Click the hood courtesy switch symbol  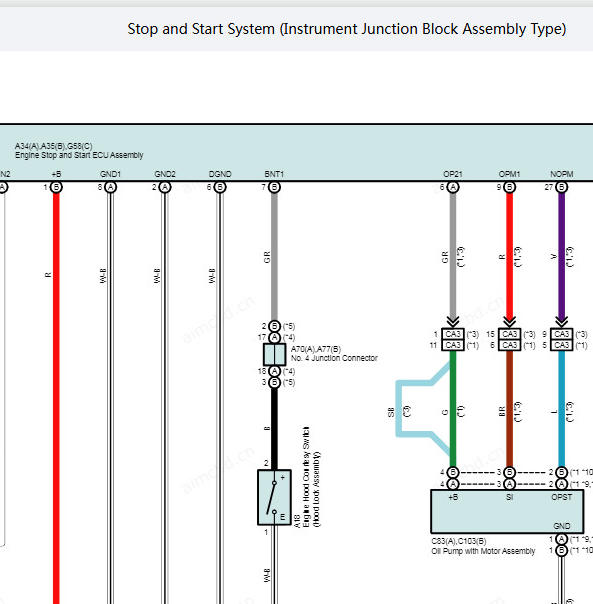tap(274, 497)
